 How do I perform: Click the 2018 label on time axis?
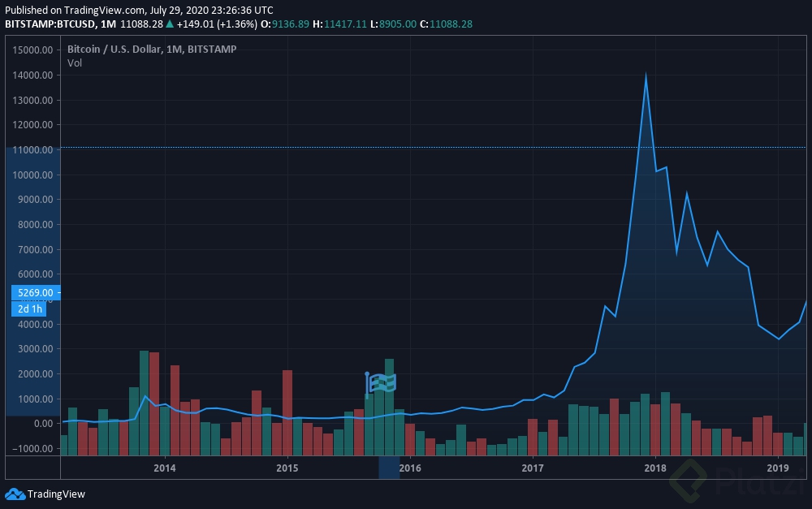655,468
